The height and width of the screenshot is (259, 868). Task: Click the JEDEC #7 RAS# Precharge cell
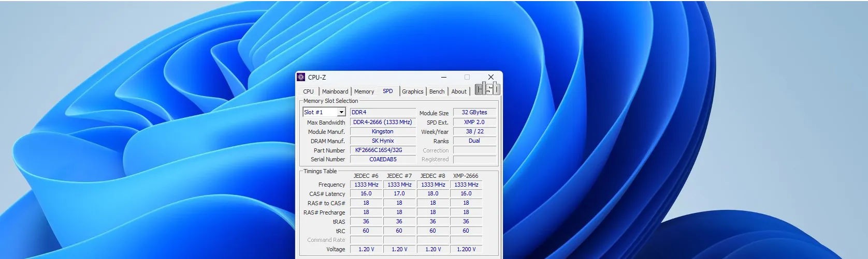tap(399, 212)
